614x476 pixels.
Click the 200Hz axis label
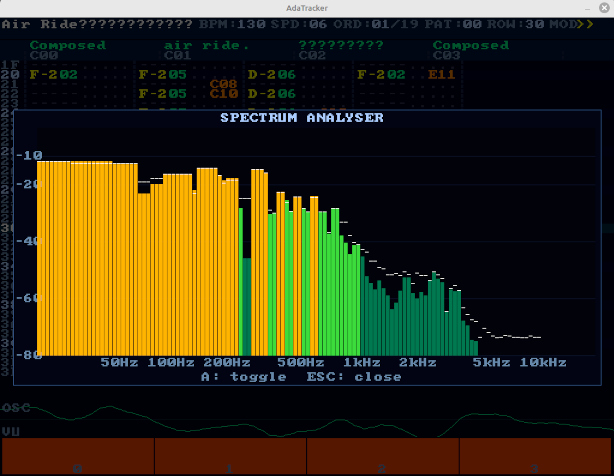(x=227, y=362)
